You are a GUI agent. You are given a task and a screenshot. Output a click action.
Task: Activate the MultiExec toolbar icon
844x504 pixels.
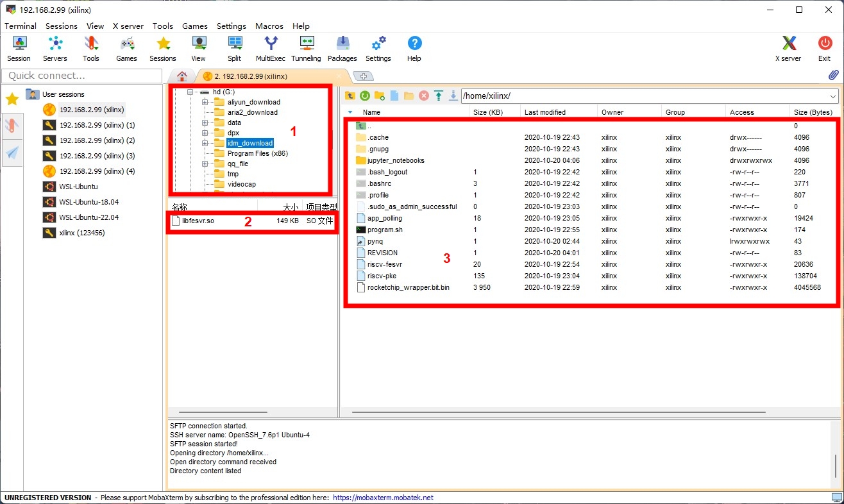tap(271, 49)
